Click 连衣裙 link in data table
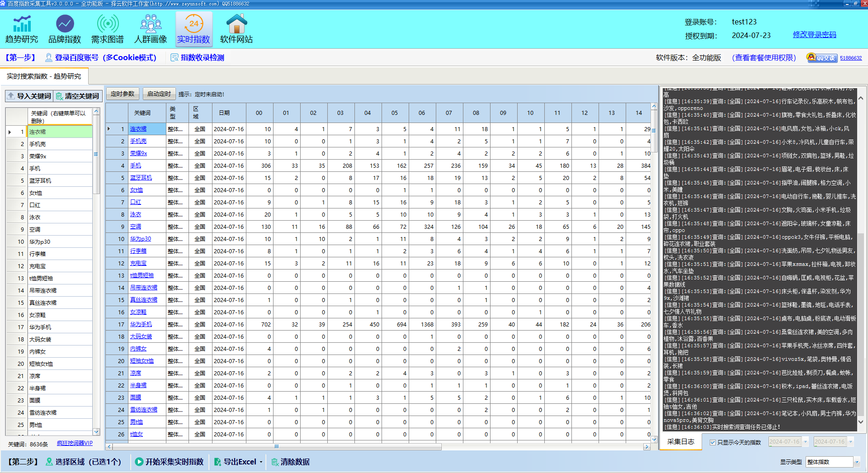 pyautogui.click(x=138, y=129)
